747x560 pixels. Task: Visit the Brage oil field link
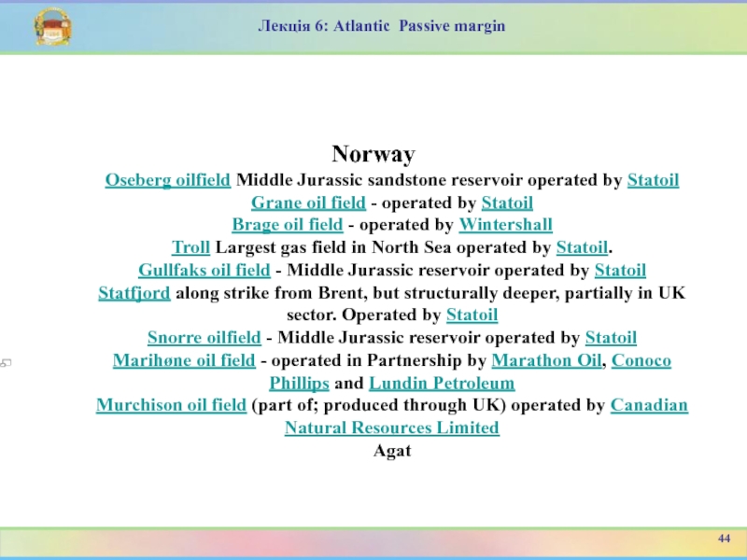coord(288,225)
